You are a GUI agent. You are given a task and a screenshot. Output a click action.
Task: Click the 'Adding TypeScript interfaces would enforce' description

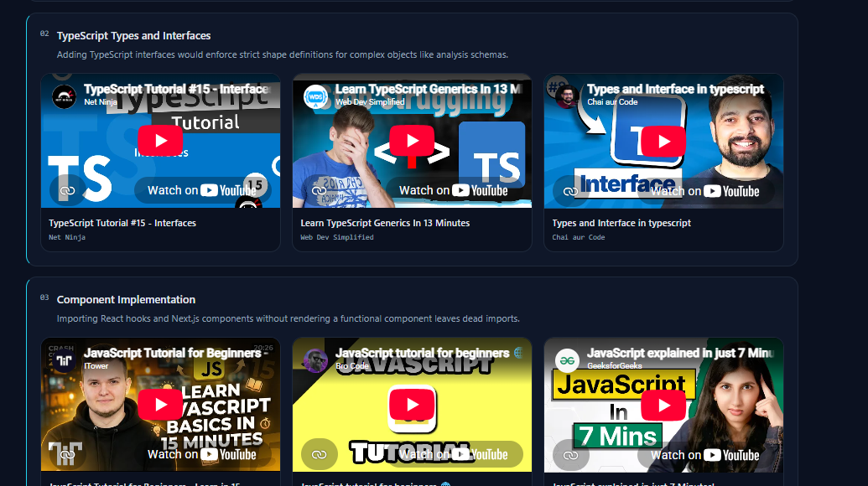click(x=283, y=54)
